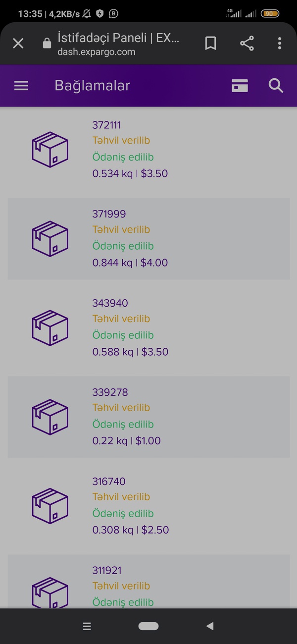Tap the box icon of parcel 316740
This screenshot has width=297, height=644.
click(x=50, y=506)
